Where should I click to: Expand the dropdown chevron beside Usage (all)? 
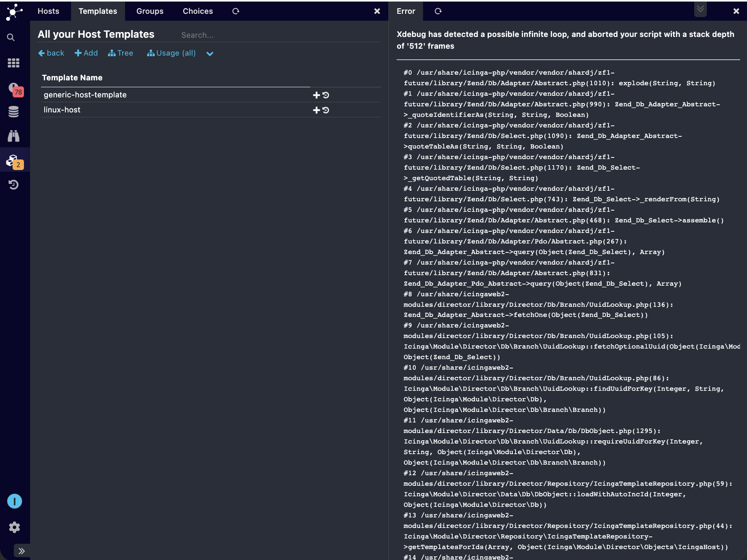pos(209,54)
